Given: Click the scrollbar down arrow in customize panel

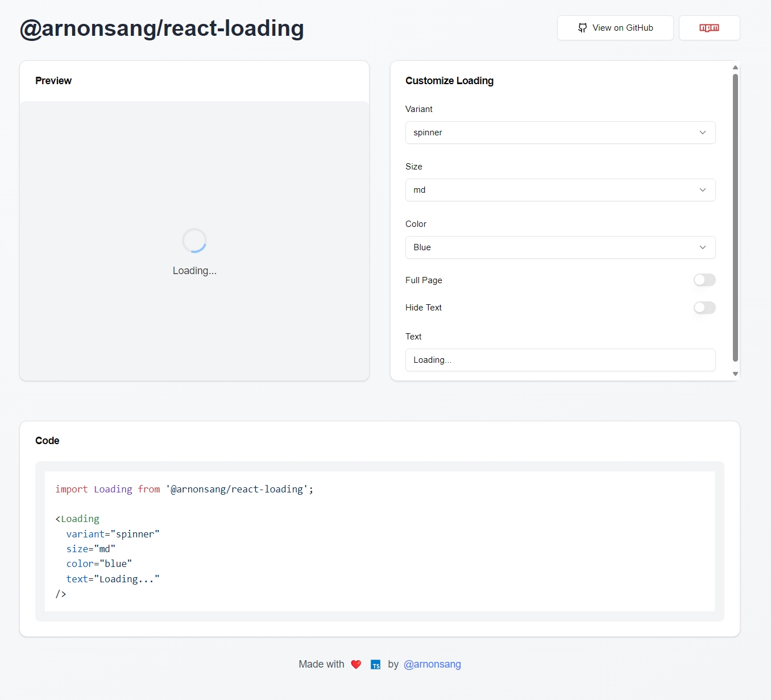Looking at the screenshot, I should point(735,374).
